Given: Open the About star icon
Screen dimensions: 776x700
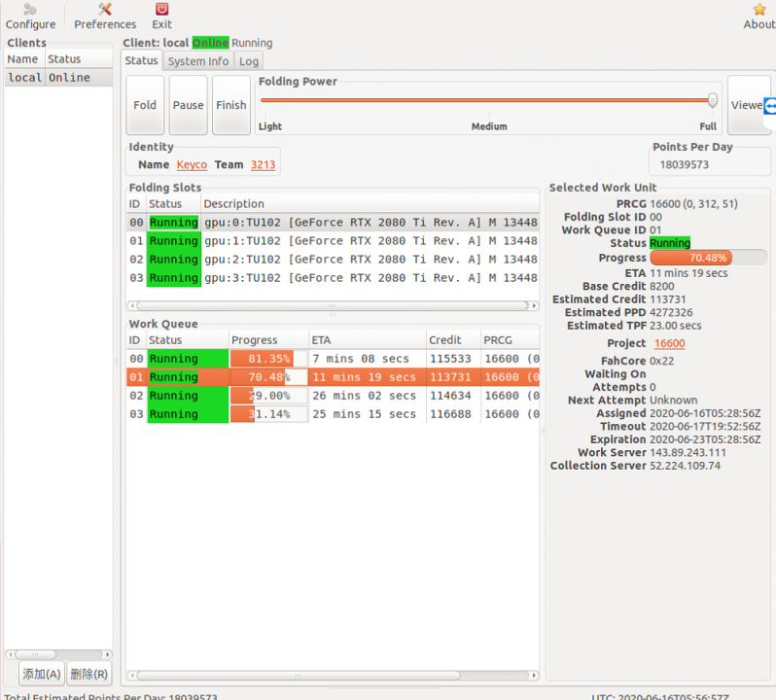Looking at the screenshot, I should [x=759, y=16].
